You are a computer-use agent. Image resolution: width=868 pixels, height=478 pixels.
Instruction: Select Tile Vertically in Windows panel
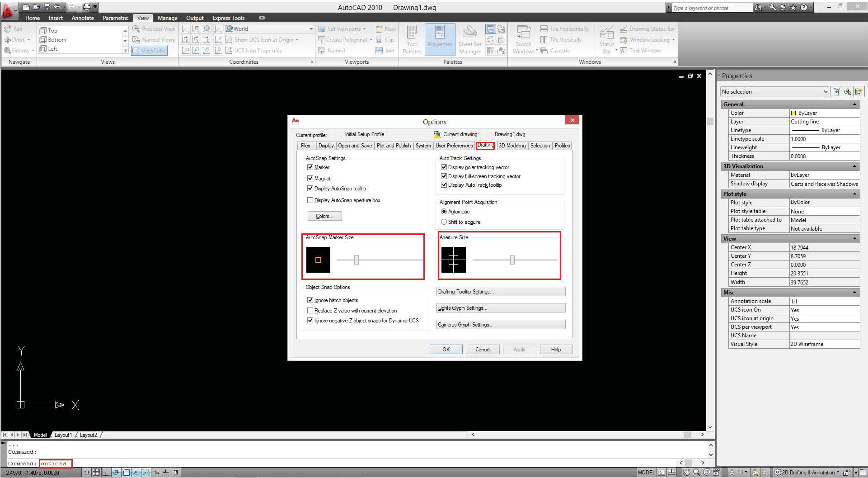point(561,40)
